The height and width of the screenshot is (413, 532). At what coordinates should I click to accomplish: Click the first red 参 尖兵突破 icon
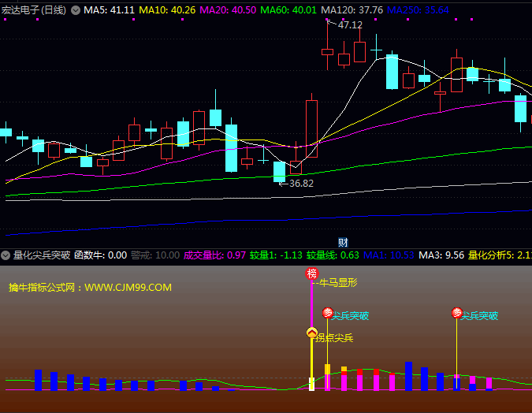pos(327,314)
